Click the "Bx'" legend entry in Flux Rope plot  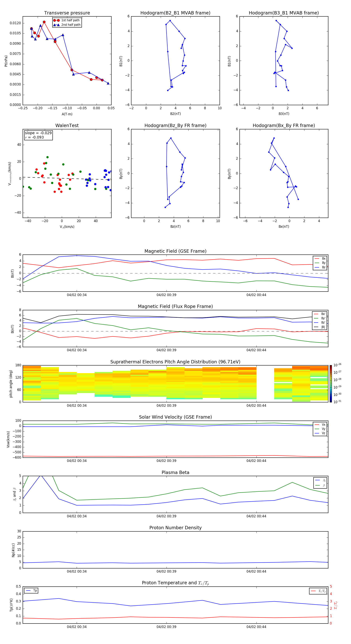320,314
